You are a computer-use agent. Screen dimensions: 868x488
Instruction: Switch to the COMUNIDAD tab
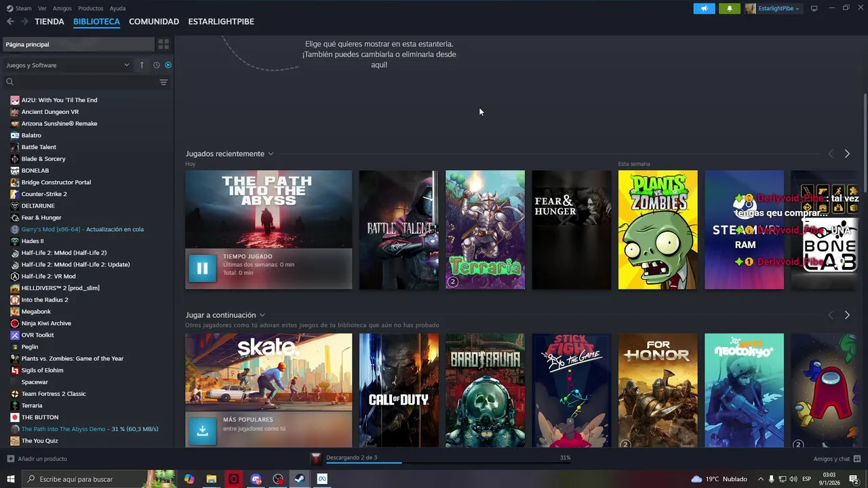click(x=154, y=22)
